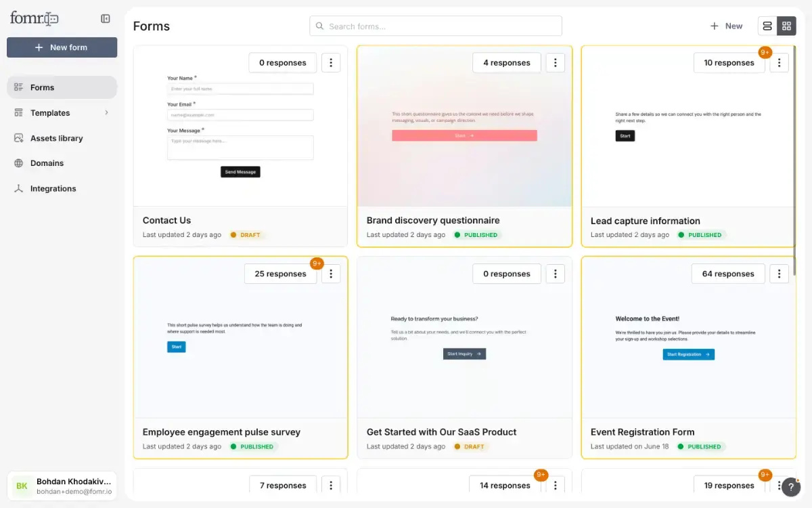Open Lead capture information options menu
This screenshot has height=508, width=812.
pyautogui.click(x=779, y=63)
